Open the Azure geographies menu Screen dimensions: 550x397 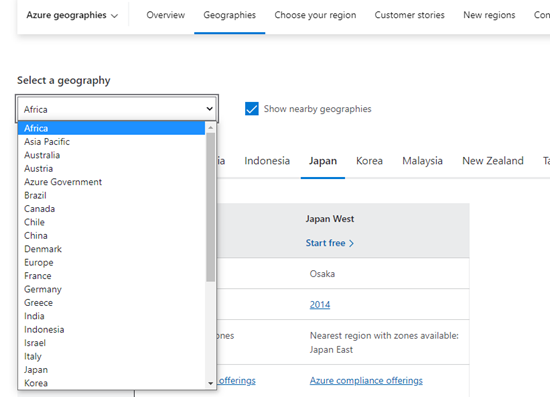(72, 15)
